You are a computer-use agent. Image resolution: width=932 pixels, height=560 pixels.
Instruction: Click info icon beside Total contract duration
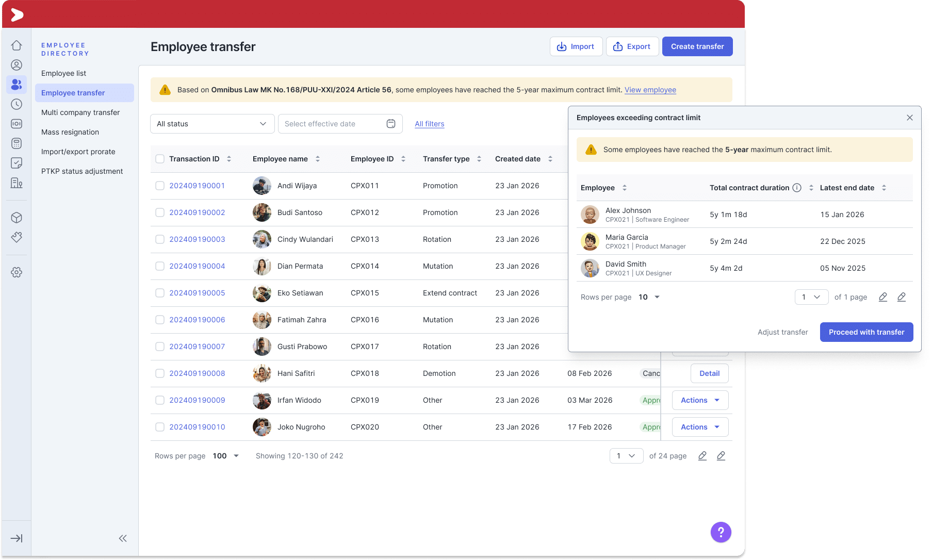pyautogui.click(x=797, y=188)
